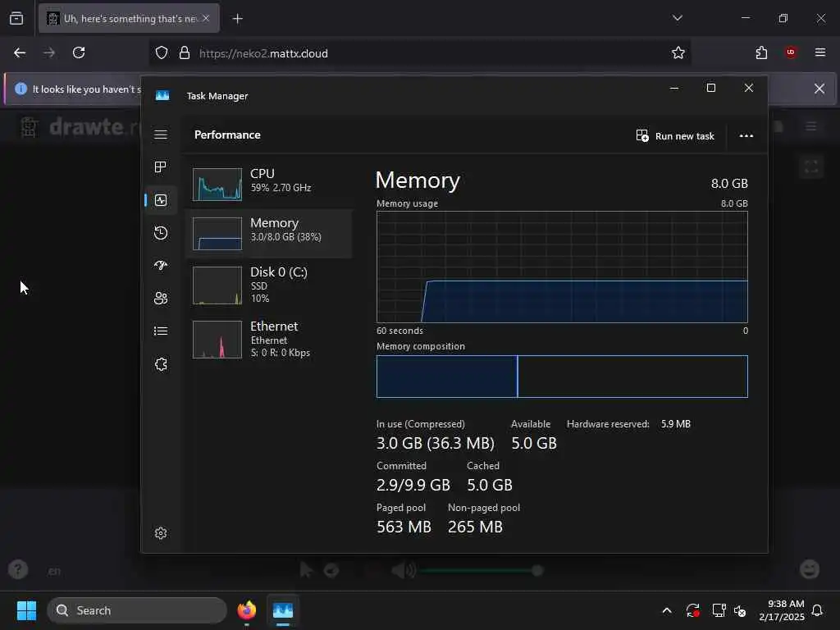This screenshot has height=630, width=840.
Task: Click the memory composition bar
Action: point(562,377)
